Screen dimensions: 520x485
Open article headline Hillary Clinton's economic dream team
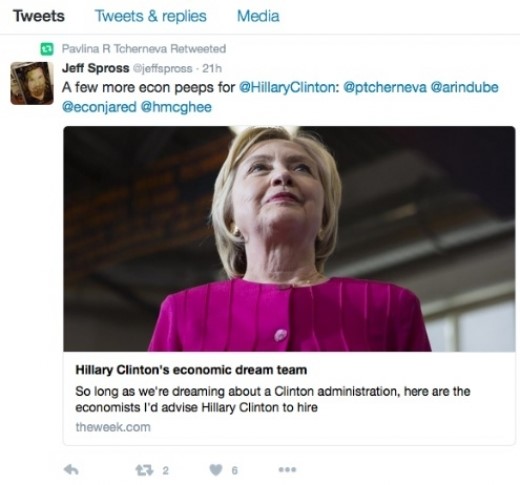tap(191, 370)
